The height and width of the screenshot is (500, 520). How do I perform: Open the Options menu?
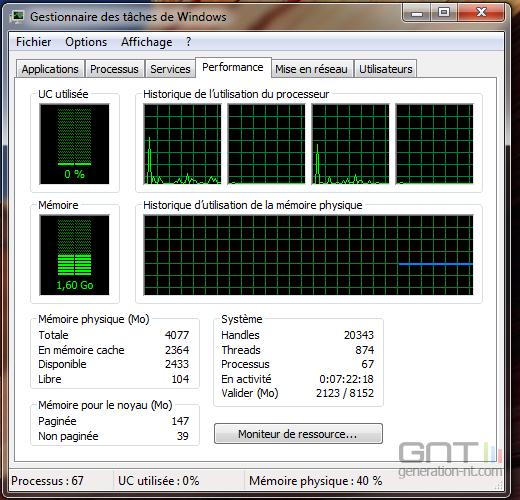(x=86, y=42)
